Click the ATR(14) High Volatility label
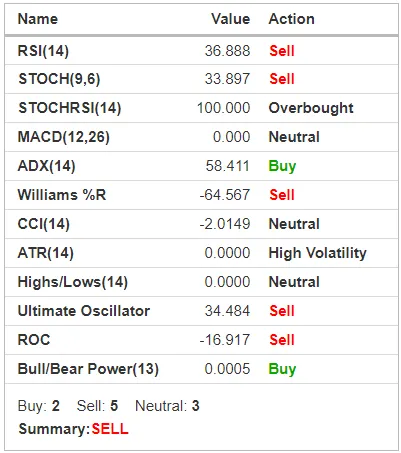The image size is (401, 453). click(317, 253)
